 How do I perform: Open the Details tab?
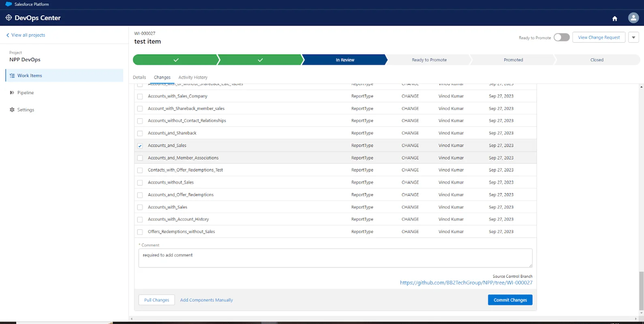(x=139, y=77)
